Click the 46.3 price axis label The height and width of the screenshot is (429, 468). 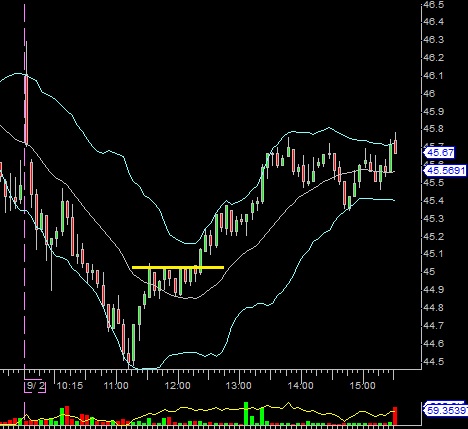tap(433, 40)
